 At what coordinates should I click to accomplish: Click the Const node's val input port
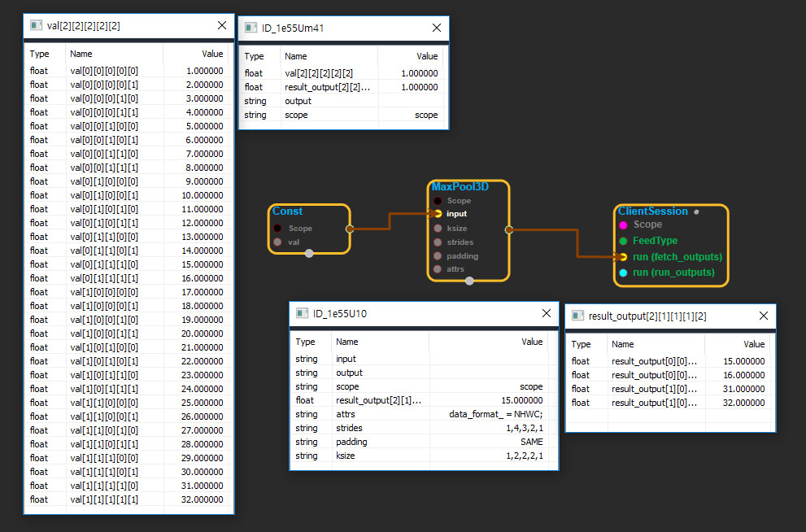point(277,242)
